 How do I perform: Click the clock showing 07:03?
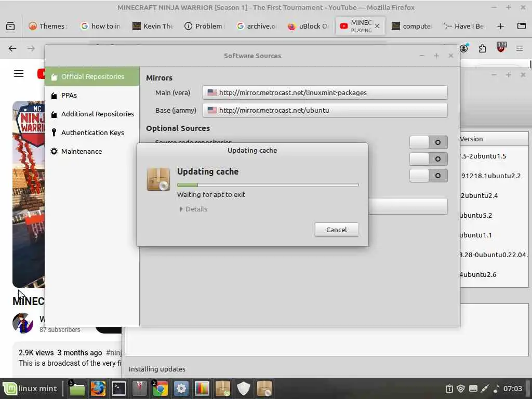coord(513,389)
